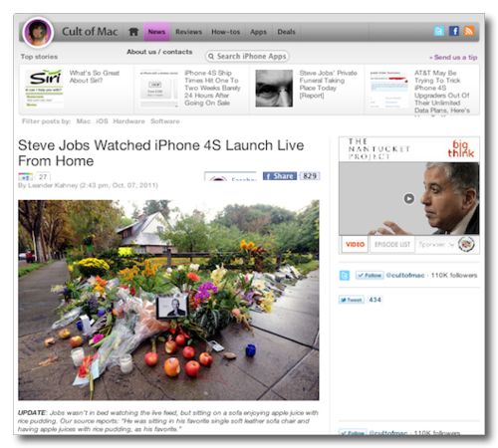Click the Facebook share count 829
The image size is (498, 448).
pyautogui.click(x=310, y=176)
